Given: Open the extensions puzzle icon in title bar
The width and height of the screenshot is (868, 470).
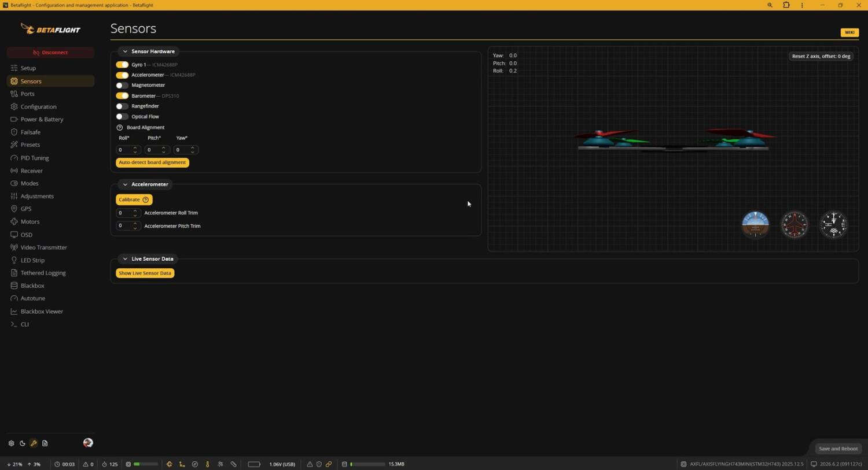Looking at the screenshot, I should (786, 5).
